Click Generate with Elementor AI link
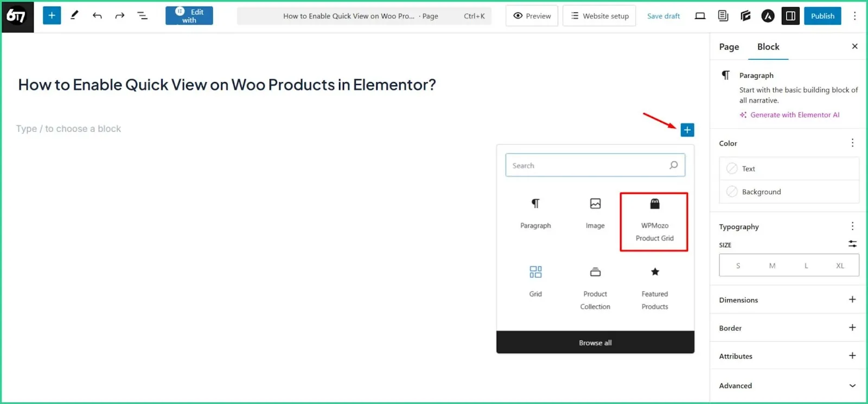 [x=789, y=115]
